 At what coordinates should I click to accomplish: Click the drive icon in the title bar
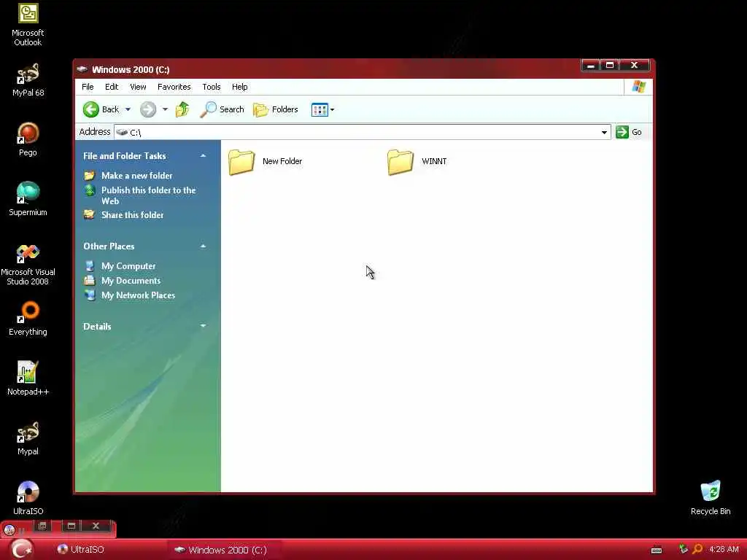click(x=82, y=69)
